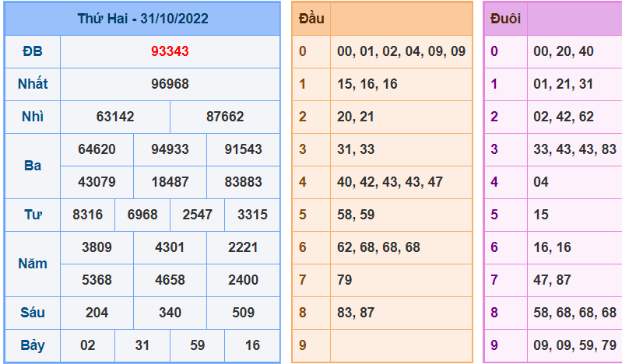Viewport: 622px width, 364px height.
Task: Select the Năm prize number 4658
Action: point(170,279)
